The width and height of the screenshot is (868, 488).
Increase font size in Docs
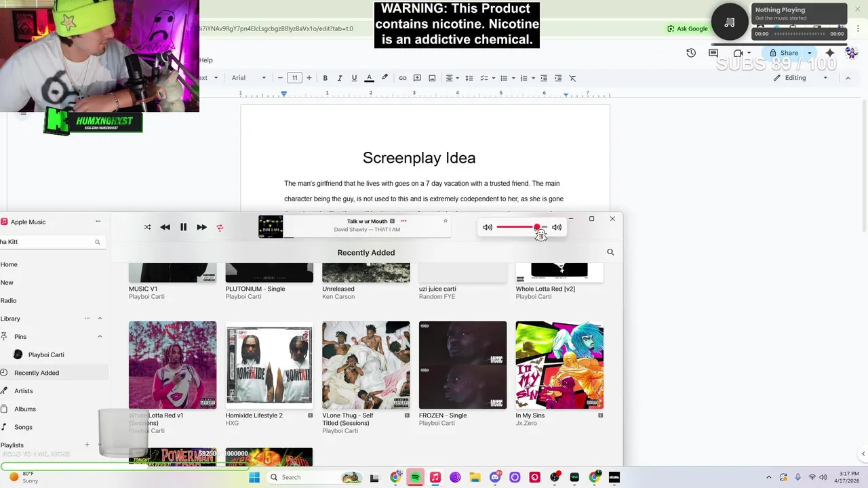309,78
